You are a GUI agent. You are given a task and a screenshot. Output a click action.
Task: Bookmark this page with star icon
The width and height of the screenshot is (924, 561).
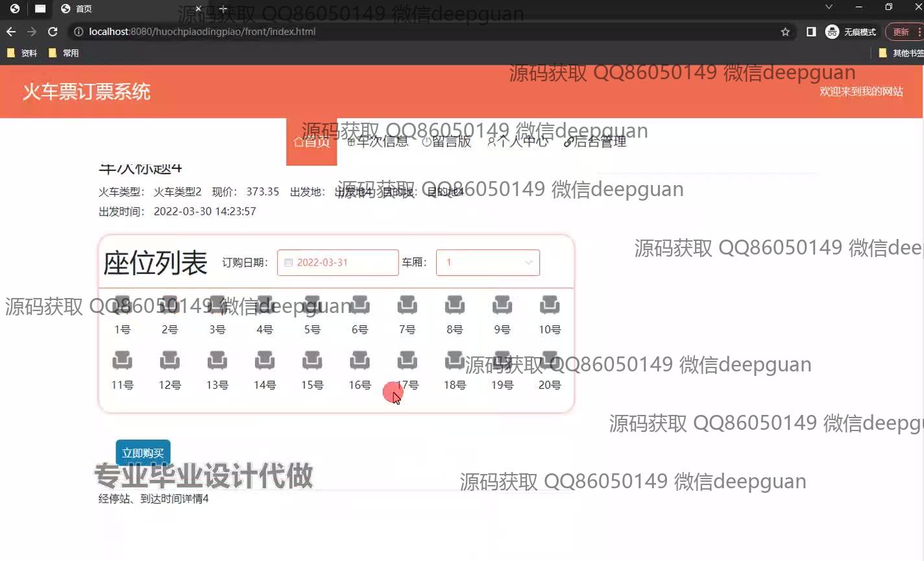pyautogui.click(x=785, y=32)
